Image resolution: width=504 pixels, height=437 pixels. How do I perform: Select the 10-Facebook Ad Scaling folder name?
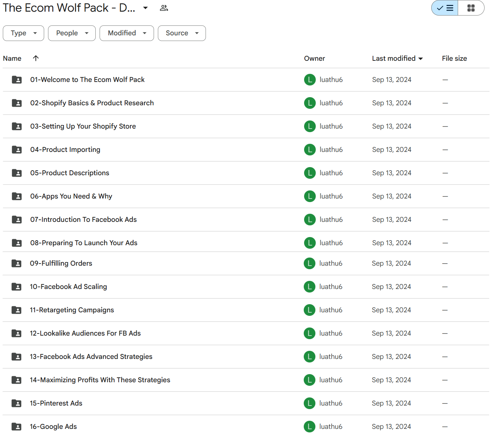point(68,287)
